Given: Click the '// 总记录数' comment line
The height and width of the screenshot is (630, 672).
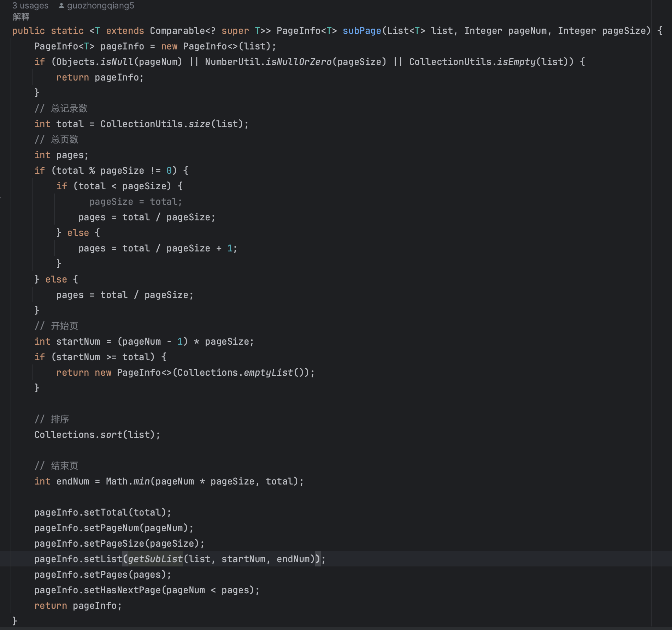Looking at the screenshot, I should point(61,108).
